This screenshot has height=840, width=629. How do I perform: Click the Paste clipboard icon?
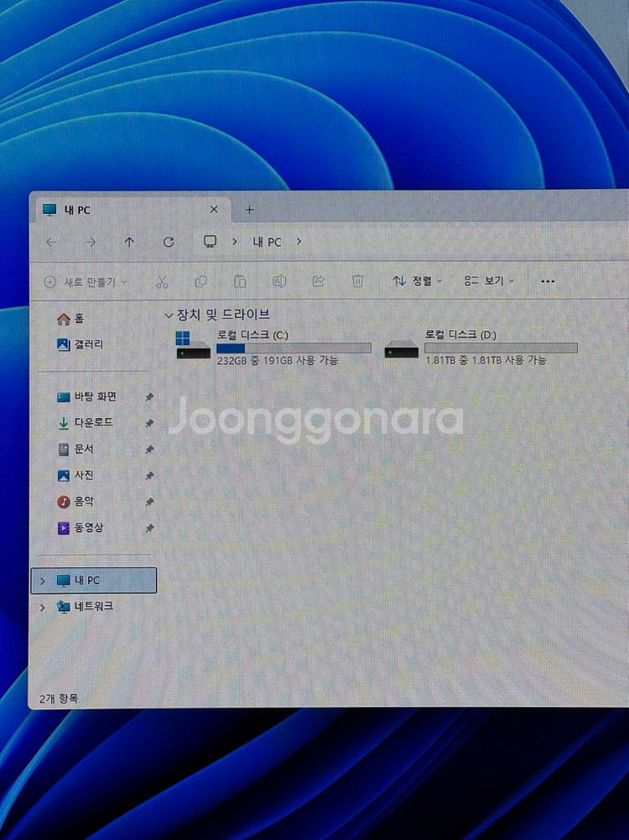[240, 281]
